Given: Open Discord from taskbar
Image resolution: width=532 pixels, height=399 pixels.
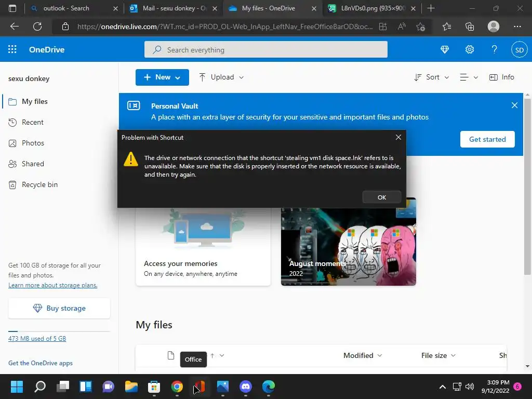Looking at the screenshot, I should pos(246,387).
